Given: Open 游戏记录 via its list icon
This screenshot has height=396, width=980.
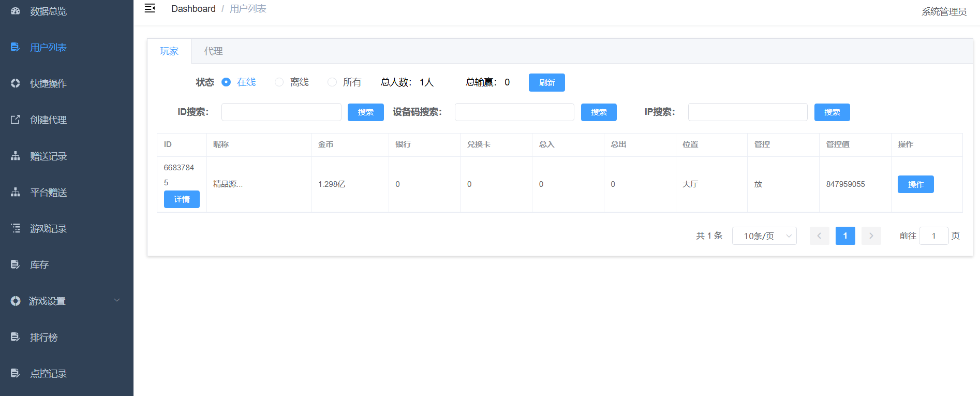Looking at the screenshot, I should coord(16,228).
